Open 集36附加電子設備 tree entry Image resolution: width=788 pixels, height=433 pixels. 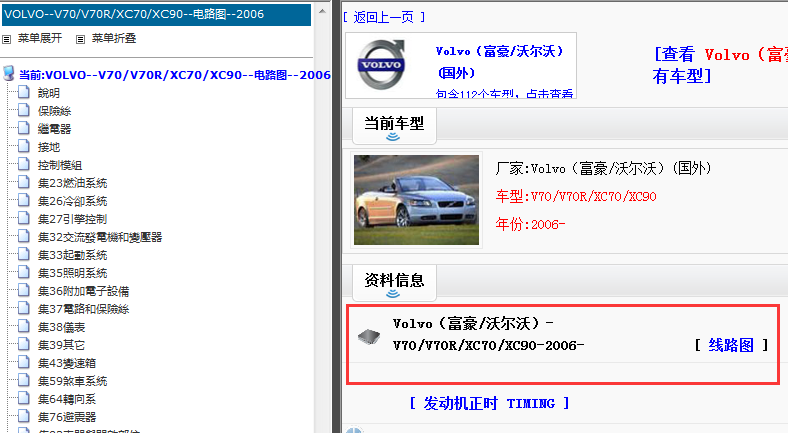click(x=83, y=291)
